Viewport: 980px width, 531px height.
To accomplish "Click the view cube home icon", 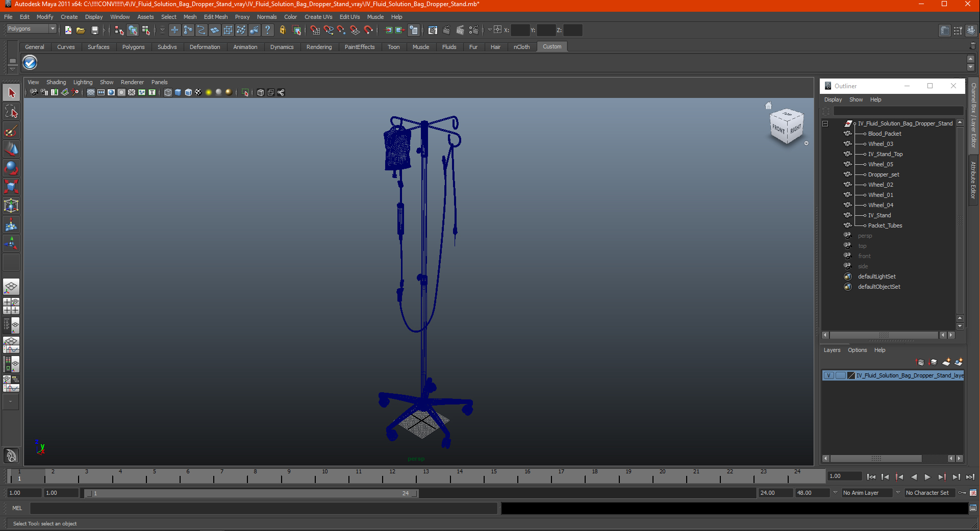I will point(768,106).
